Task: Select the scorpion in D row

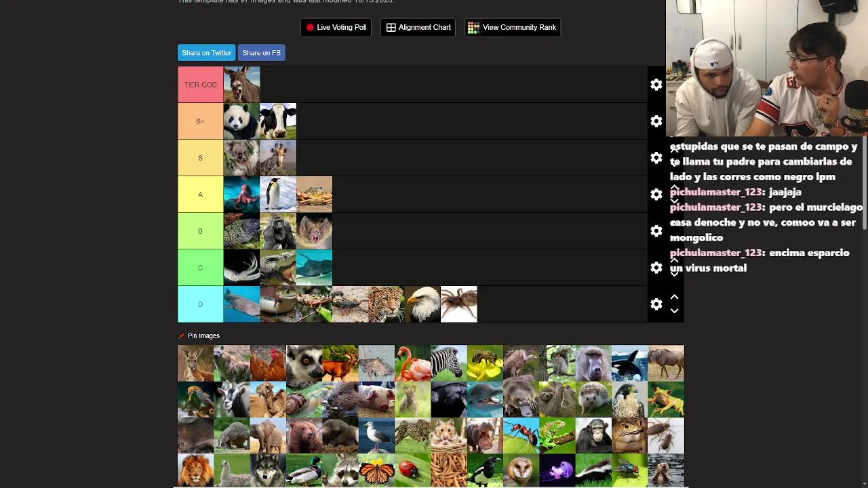Action: pos(350,304)
